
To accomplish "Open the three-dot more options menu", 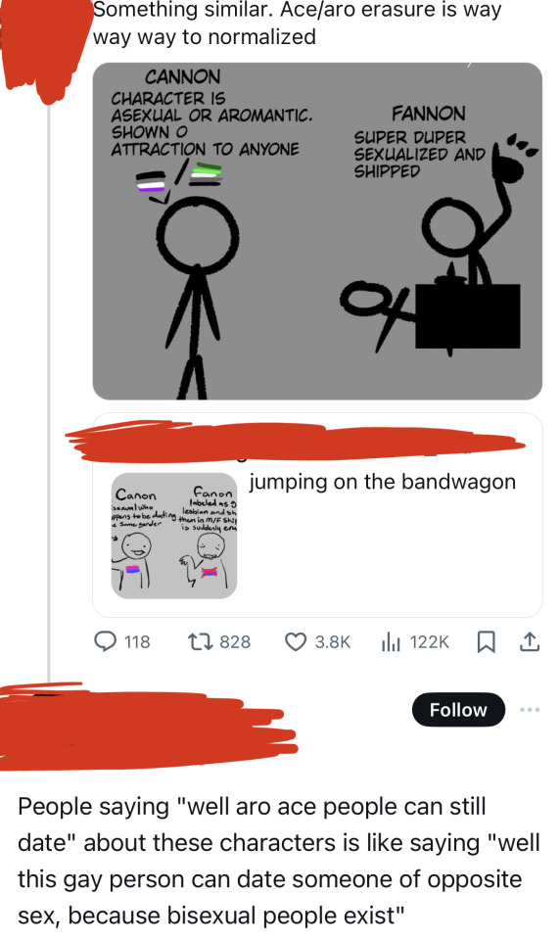I will [530, 710].
